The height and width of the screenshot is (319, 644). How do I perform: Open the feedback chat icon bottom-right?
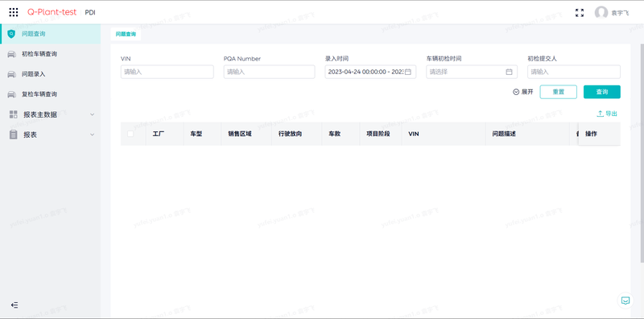[x=625, y=300]
